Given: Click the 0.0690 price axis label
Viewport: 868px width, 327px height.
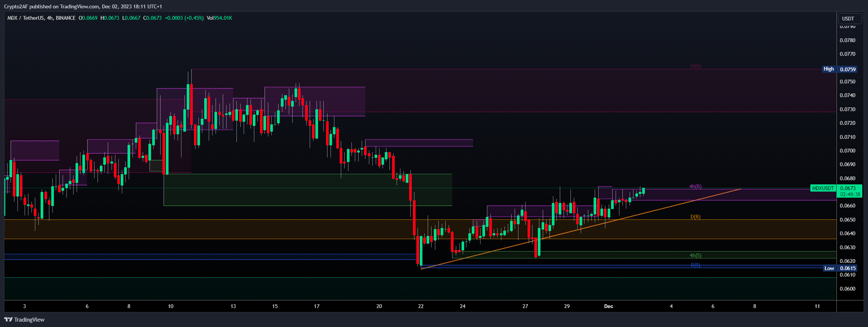Looking at the screenshot, I should [848, 164].
